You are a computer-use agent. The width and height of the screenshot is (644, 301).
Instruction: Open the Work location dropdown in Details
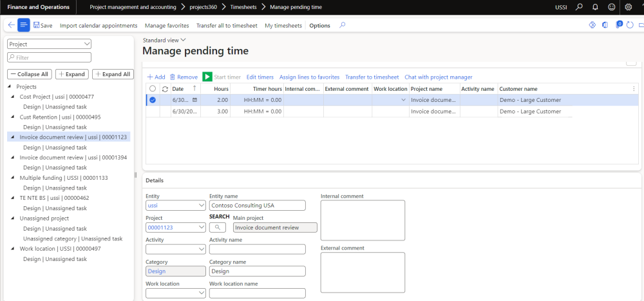click(x=202, y=293)
